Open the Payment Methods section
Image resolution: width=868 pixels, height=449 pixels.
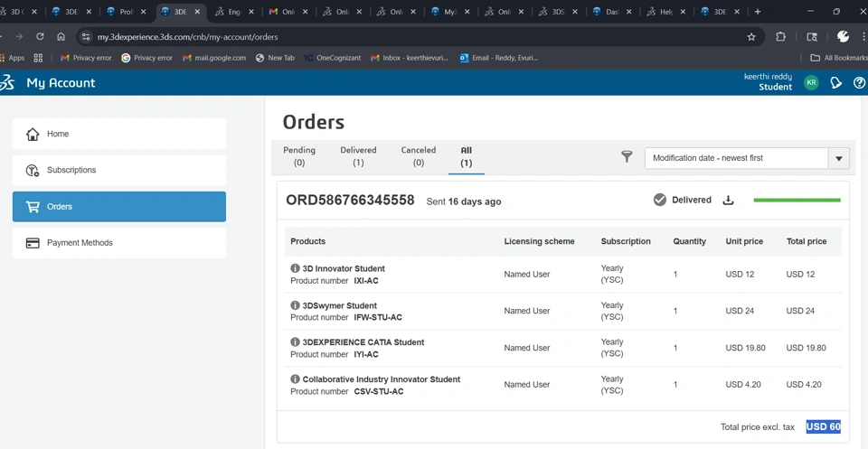pos(119,243)
